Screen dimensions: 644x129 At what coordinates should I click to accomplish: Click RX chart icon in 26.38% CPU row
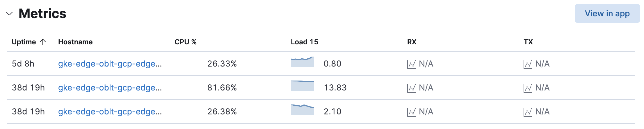(411, 112)
